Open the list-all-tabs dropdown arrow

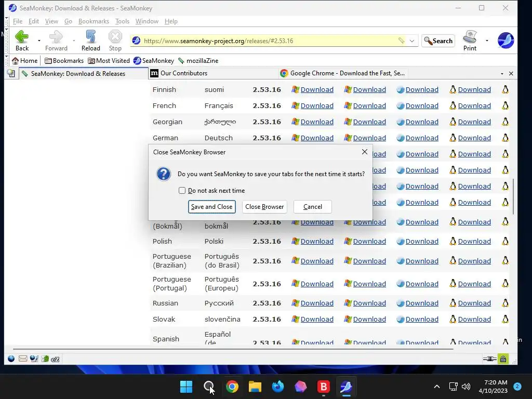[502, 74]
